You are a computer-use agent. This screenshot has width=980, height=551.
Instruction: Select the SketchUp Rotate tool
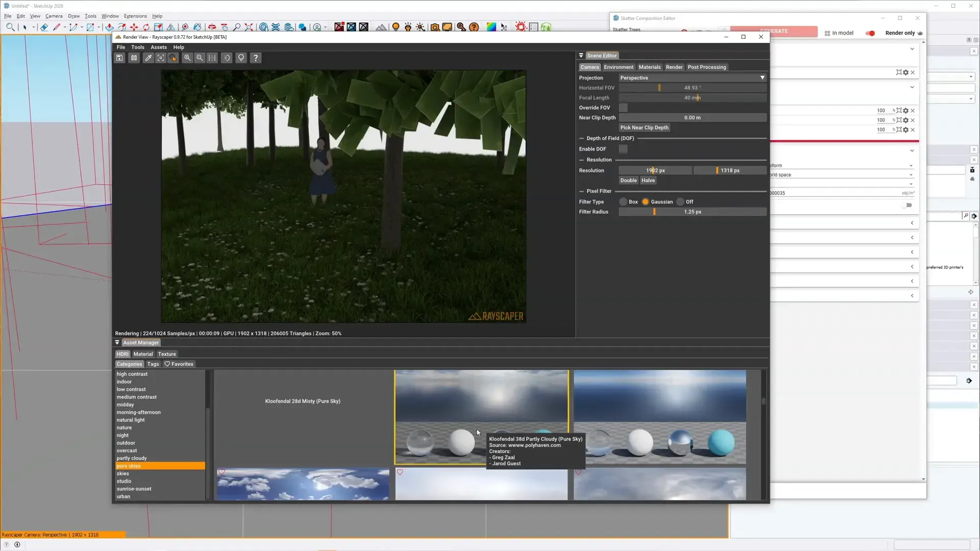[x=146, y=27]
